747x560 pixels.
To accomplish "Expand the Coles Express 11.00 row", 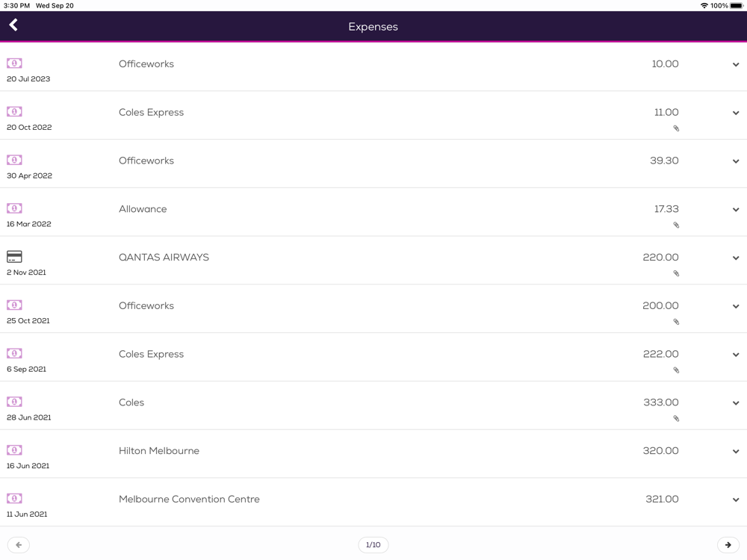I will (x=736, y=113).
